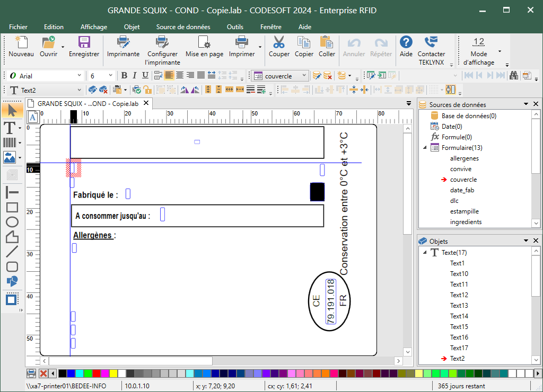Pick the red color swatch in palette

pos(97,373)
